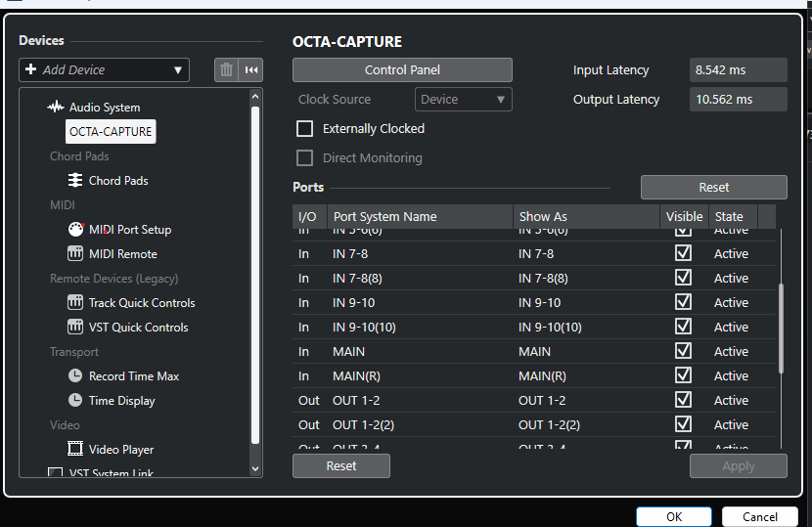
Task: Select Chord Pads tree item
Action: 118,181
